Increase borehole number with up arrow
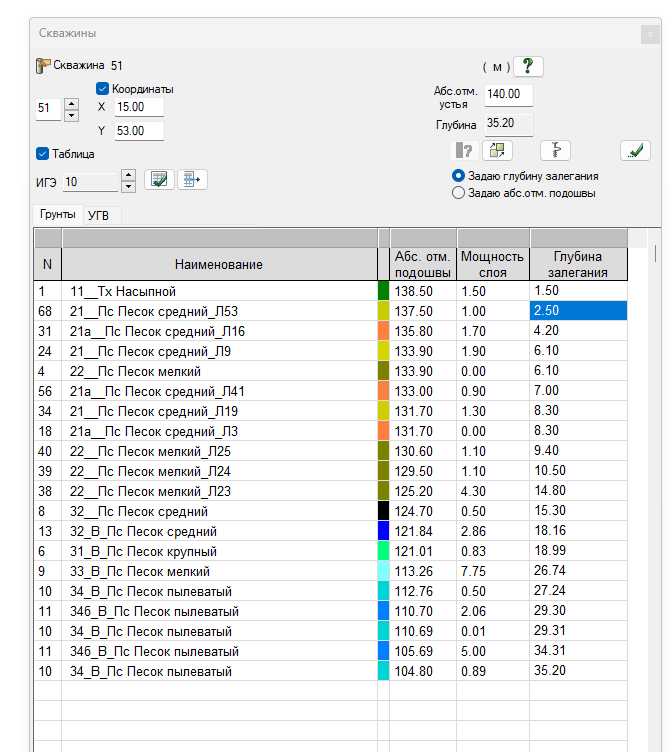The height and width of the screenshot is (752, 671). click(x=71, y=104)
